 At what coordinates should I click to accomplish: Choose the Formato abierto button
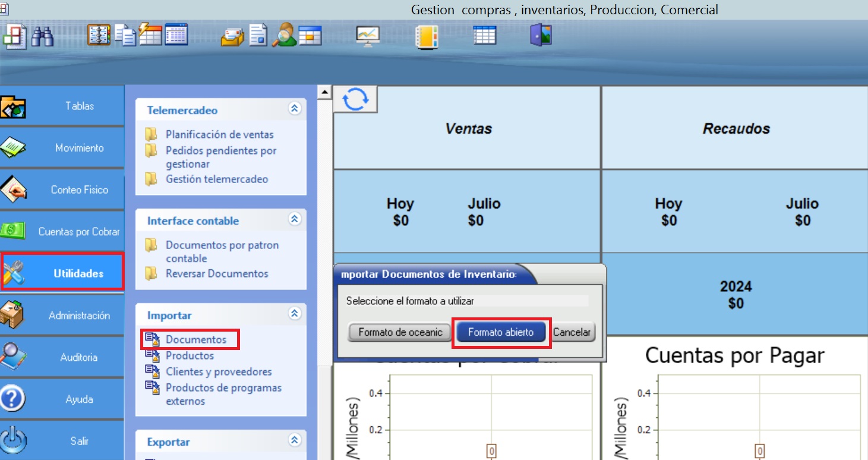(501, 332)
